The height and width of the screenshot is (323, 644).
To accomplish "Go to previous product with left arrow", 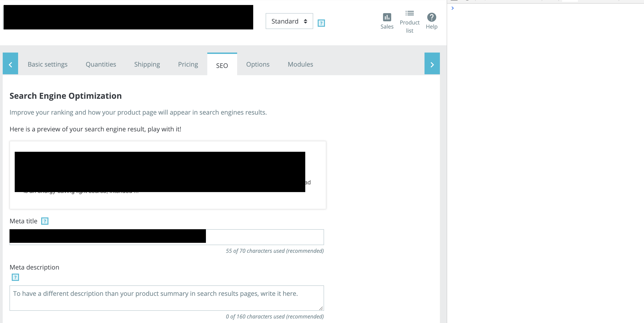I will pos(10,64).
